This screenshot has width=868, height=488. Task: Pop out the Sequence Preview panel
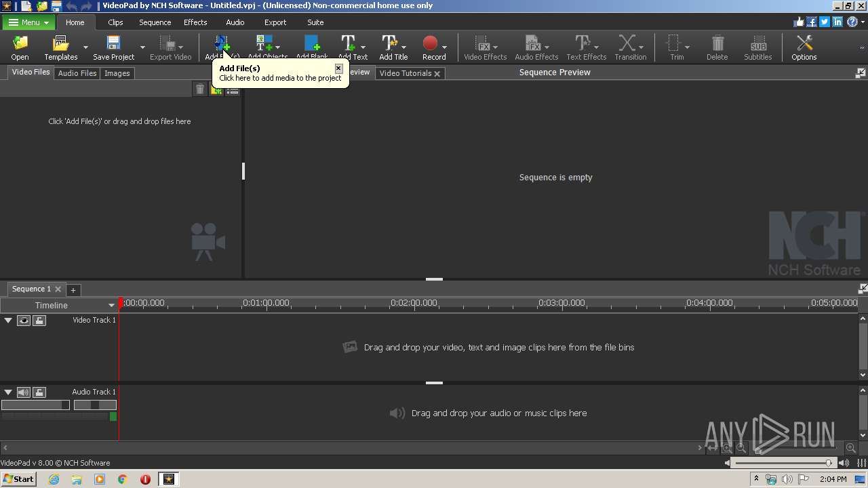tap(861, 73)
